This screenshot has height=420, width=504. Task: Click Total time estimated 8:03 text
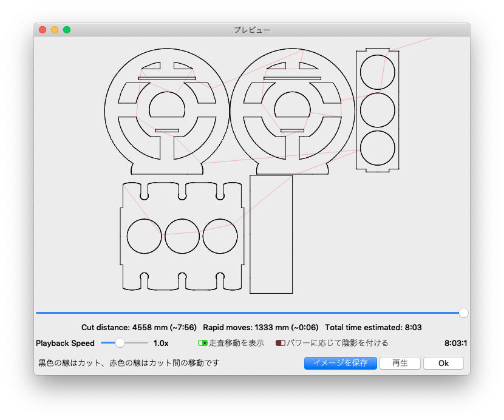tap(373, 328)
